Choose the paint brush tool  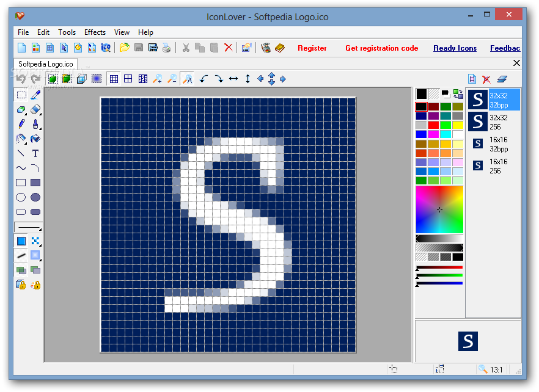35,124
